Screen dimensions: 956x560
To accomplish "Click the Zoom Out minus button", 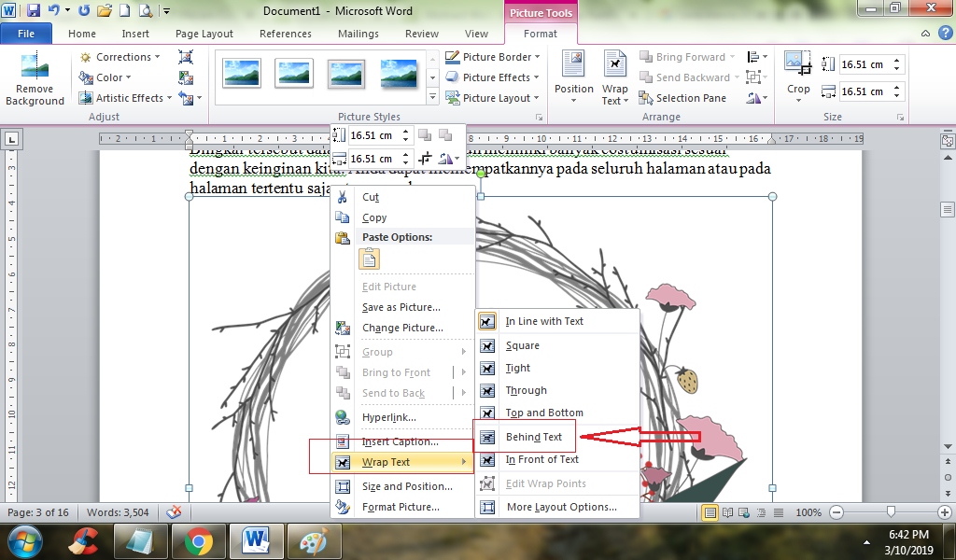I will click(837, 512).
